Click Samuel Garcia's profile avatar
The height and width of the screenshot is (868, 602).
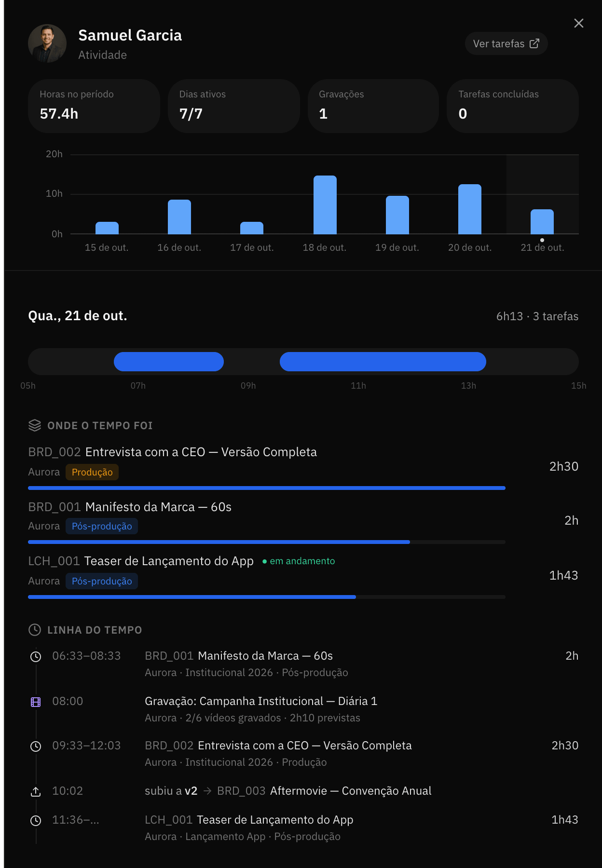click(x=47, y=43)
